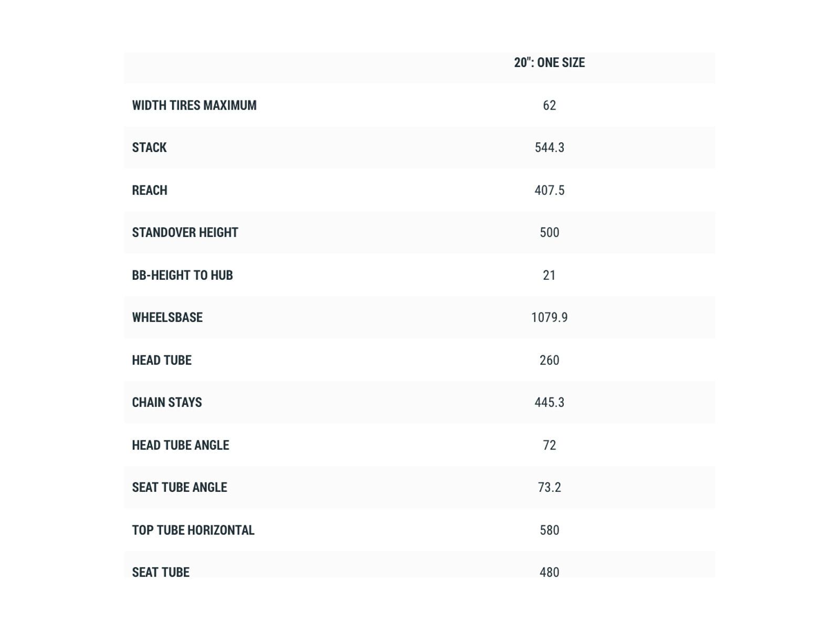Select the standover height value 500
This screenshot has width=840, height=630.
click(x=549, y=233)
